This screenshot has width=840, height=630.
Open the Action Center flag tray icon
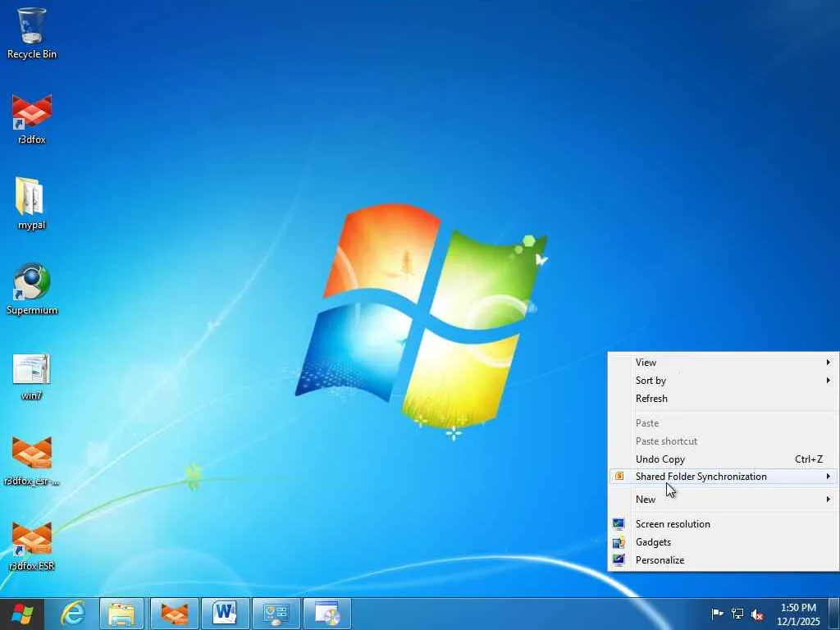[717, 614]
